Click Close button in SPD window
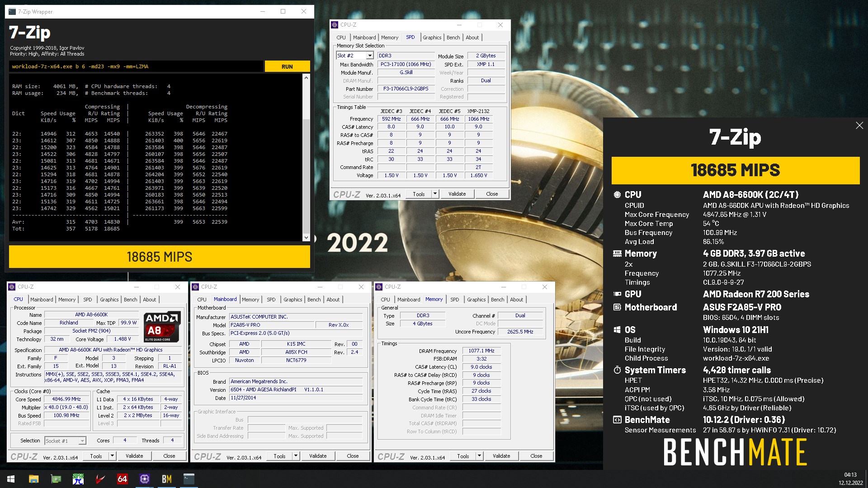Image resolution: width=868 pixels, height=488 pixels. click(492, 194)
